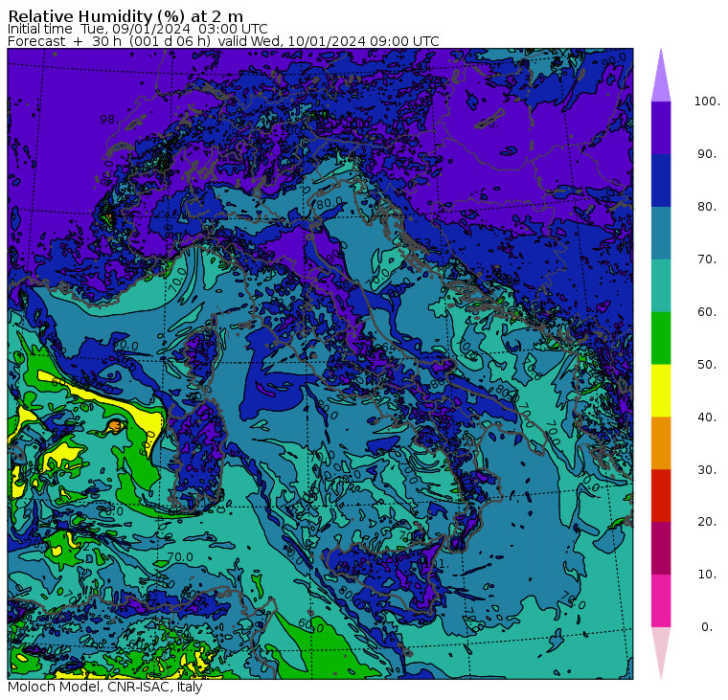This screenshot has width=728, height=700.
Task: Click the 'Forecast + 30 h' validity line
Action: [223, 41]
